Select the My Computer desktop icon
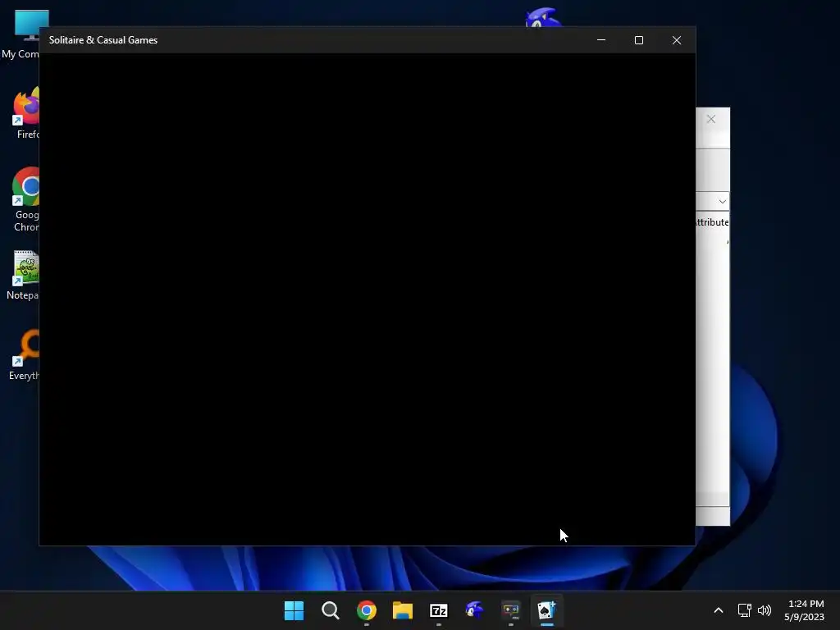Screen dimensions: 840x630 [x=21, y=34]
